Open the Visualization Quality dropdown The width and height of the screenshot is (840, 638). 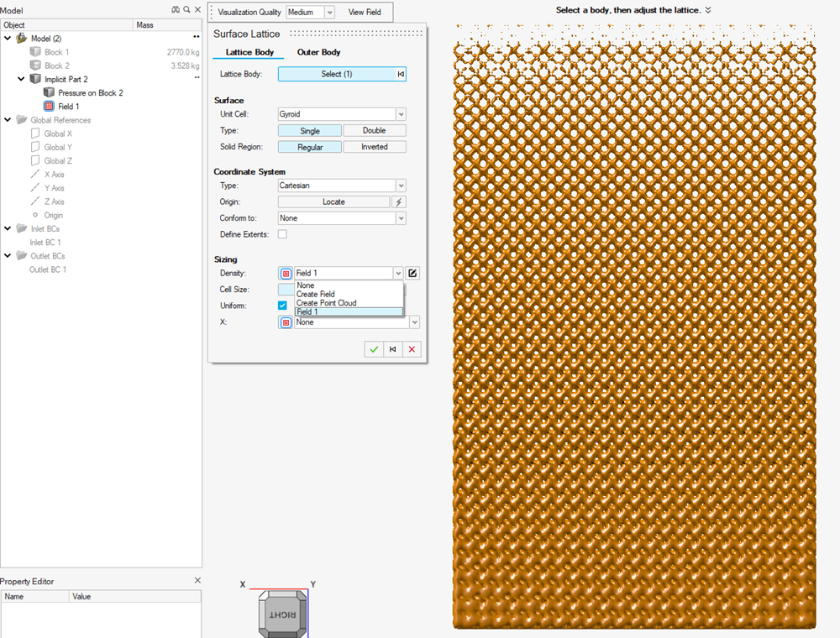(x=328, y=13)
